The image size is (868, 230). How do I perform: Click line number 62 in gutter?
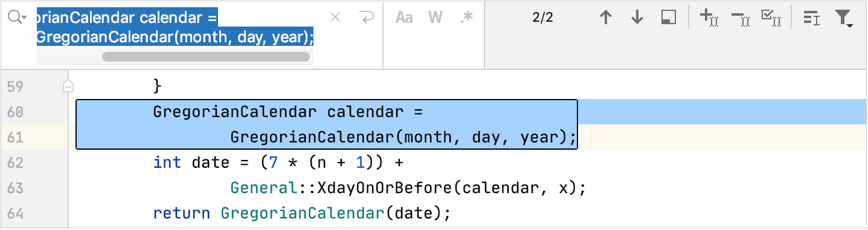pos(15,163)
